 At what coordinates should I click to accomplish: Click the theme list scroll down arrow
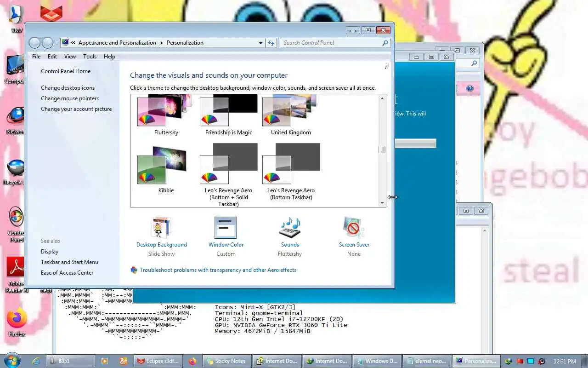[382, 203]
